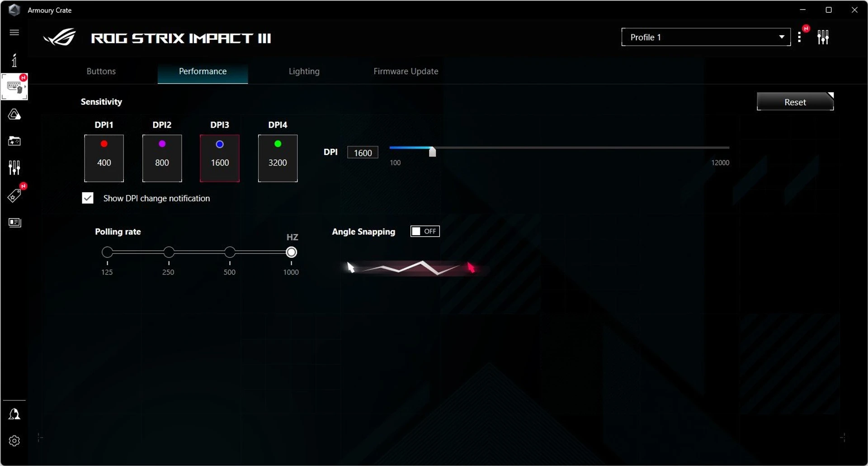Open the User Center notification icon

click(14, 414)
